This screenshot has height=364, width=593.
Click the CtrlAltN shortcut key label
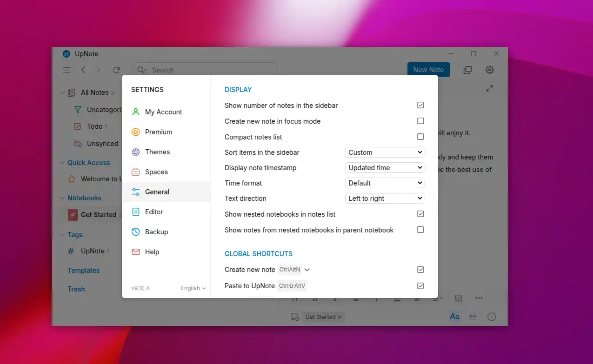[x=289, y=270]
